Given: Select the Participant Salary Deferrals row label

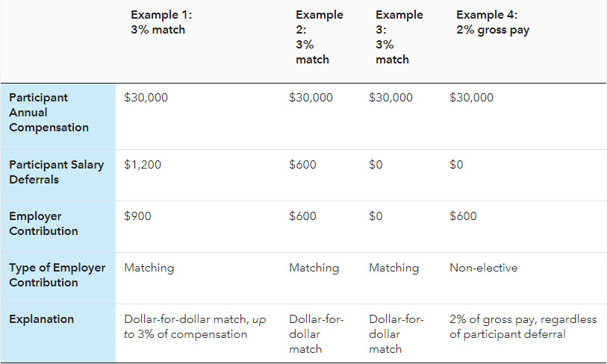Looking at the screenshot, I should pos(56,172).
